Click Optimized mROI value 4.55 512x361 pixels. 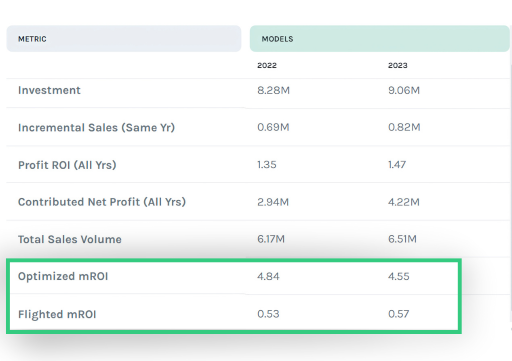398,276
